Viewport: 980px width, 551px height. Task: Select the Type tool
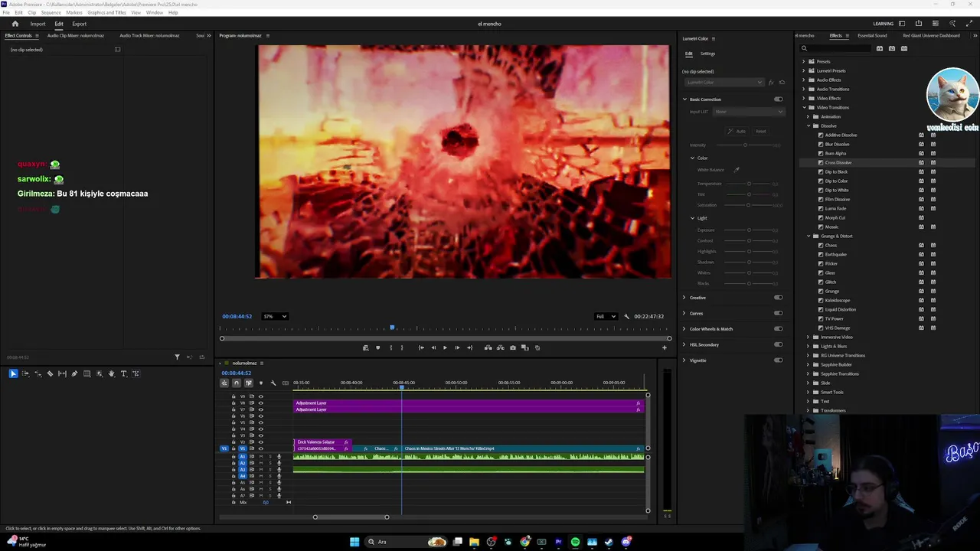click(123, 373)
